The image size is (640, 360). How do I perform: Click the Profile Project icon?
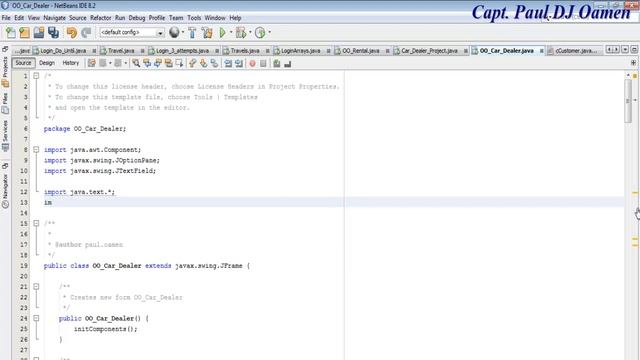tap(260, 33)
